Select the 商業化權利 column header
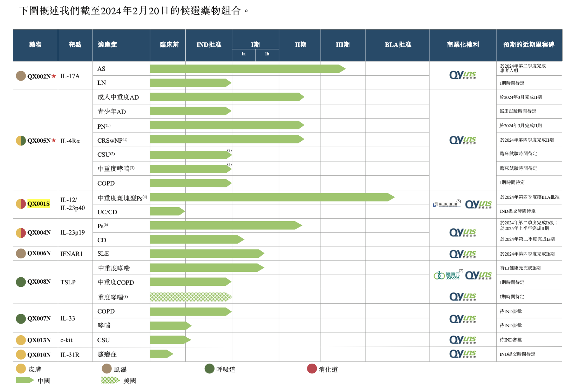The height and width of the screenshot is (392, 572). pos(463,45)
